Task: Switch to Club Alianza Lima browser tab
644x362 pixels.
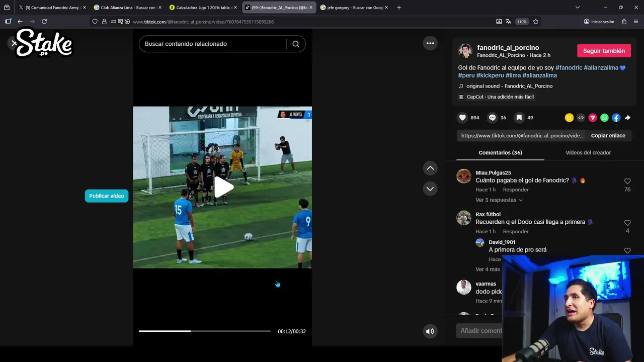Action: 128,8
